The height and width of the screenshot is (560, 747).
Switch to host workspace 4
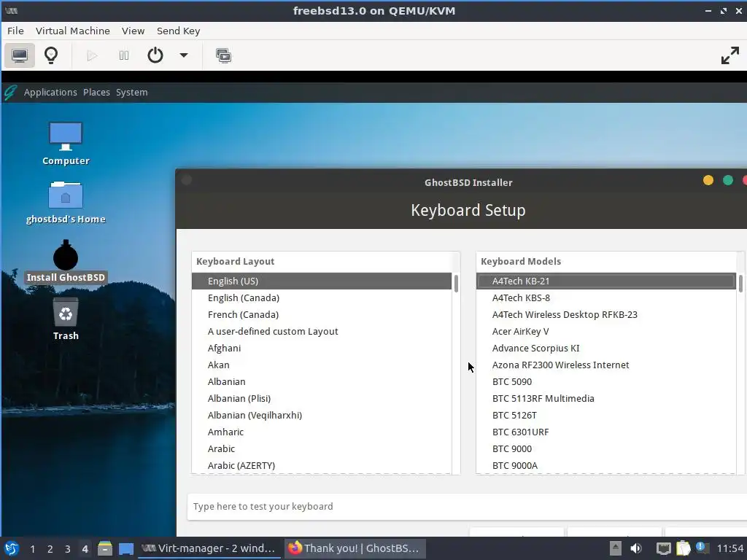click(85, 549)
